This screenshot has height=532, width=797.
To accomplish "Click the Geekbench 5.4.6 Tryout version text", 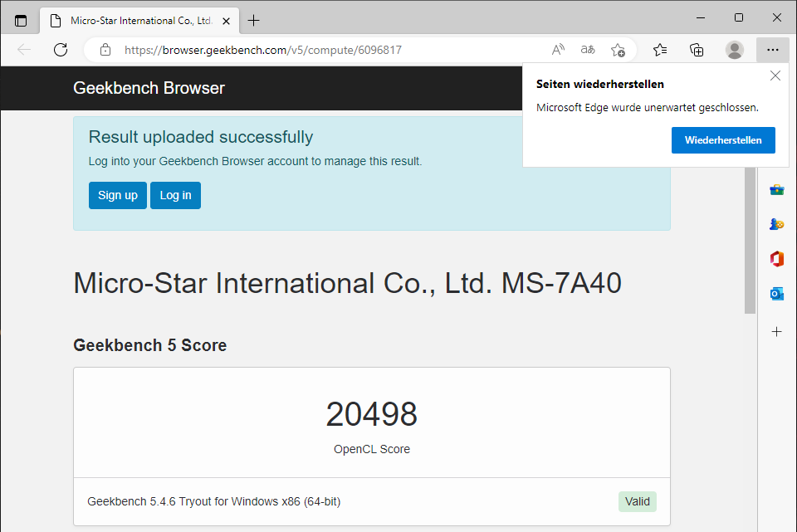I will point(214,501).
